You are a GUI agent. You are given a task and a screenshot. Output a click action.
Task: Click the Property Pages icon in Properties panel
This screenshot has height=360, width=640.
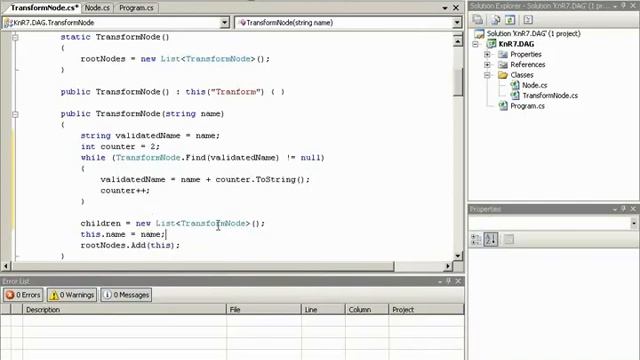pos(509,239)
